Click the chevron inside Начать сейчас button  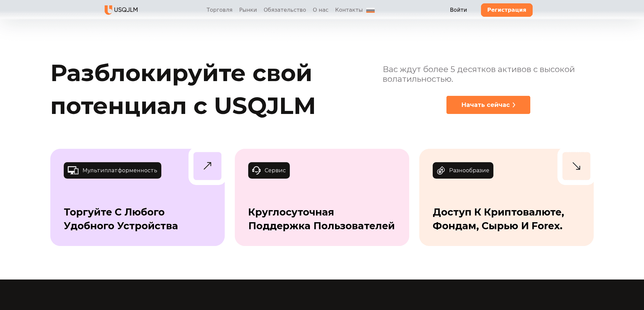(x=514, y=105)
